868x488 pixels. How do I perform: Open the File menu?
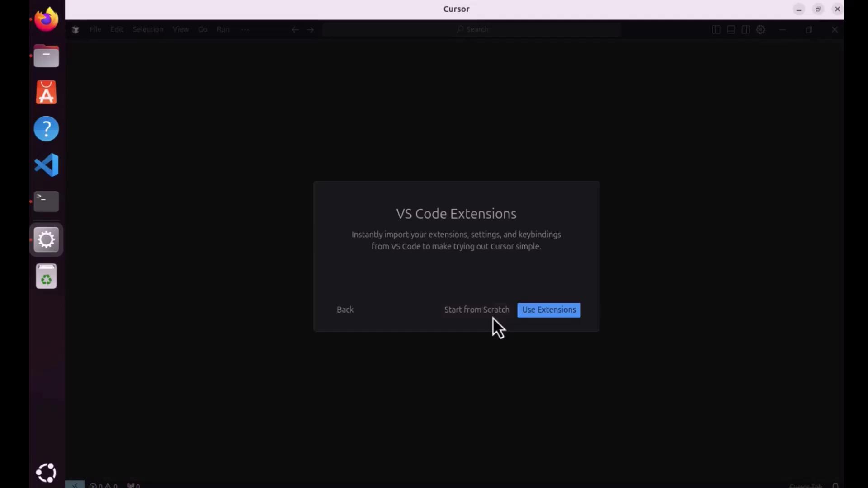coord(95,30)
